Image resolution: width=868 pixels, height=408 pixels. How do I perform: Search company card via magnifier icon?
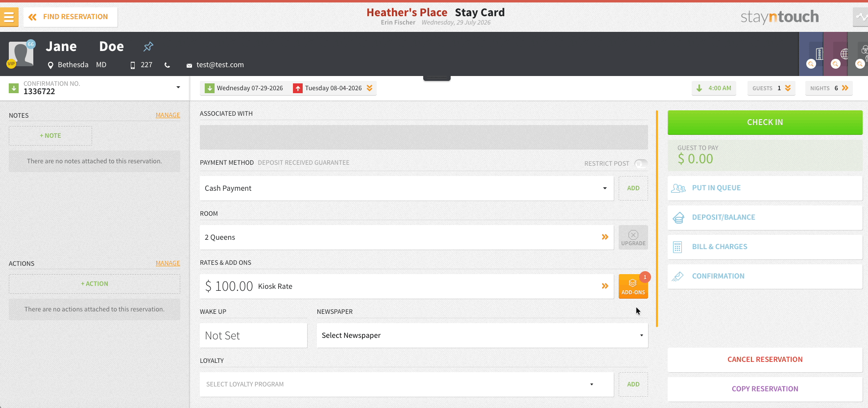tap(811, 64)
